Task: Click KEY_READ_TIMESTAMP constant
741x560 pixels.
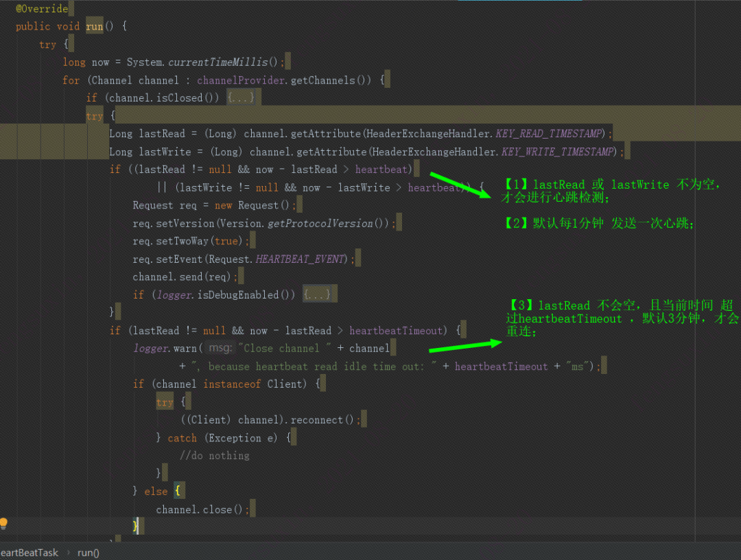Action: point(550,134)
